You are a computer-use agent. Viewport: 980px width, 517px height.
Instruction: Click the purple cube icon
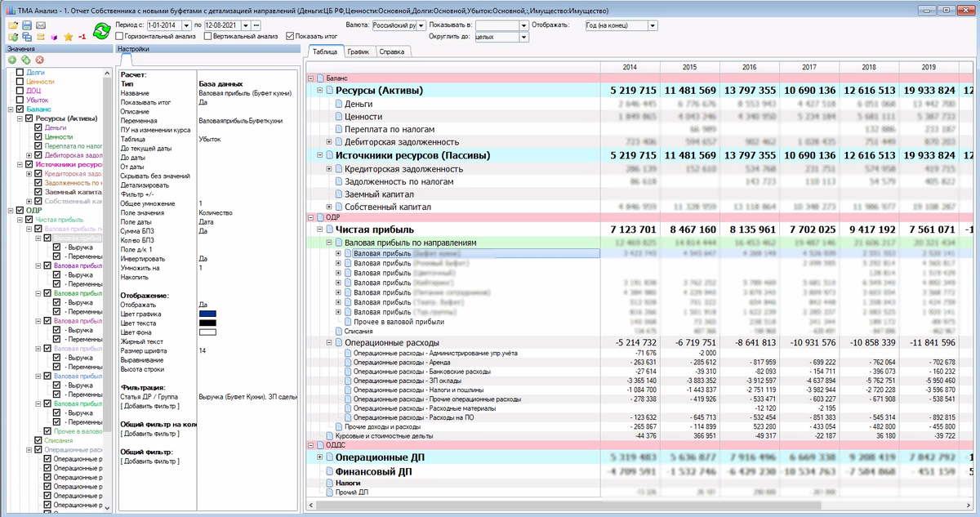coord(54,37)
